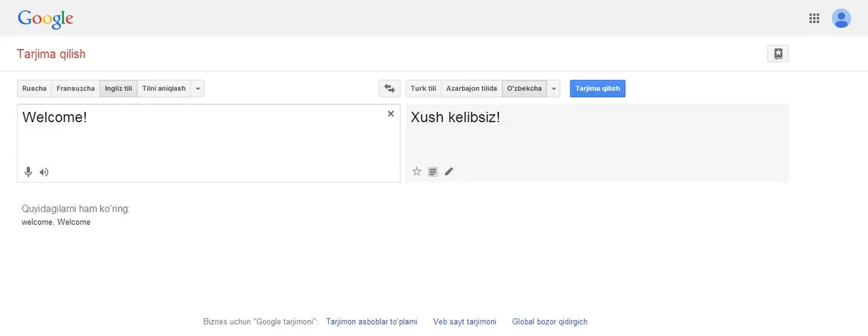The width and height of the screenshot is (868, 336).
Task: Select O'zbekcha target language
Action: point(524,89)
